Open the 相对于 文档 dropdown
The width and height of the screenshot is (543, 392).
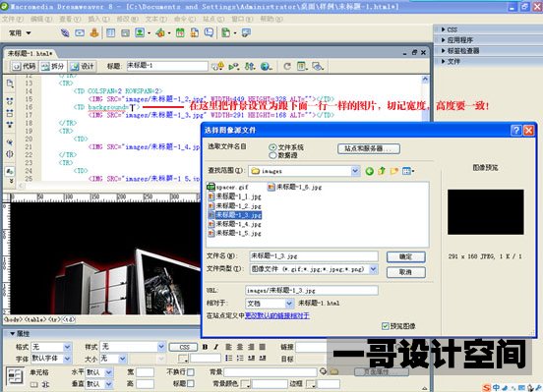click(289, 304)
